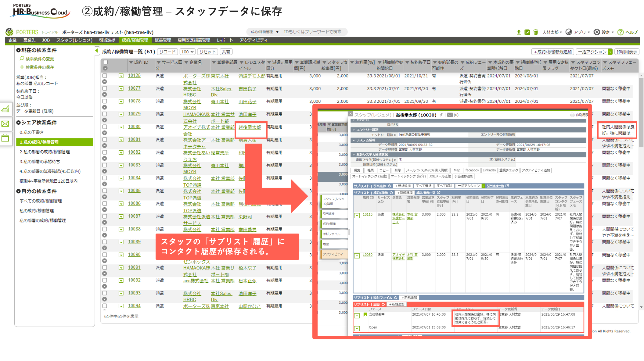The image size is (644, 361).
Task: Open the スタッフ(レジュメ) menu tab
Action: coord(74,40)
